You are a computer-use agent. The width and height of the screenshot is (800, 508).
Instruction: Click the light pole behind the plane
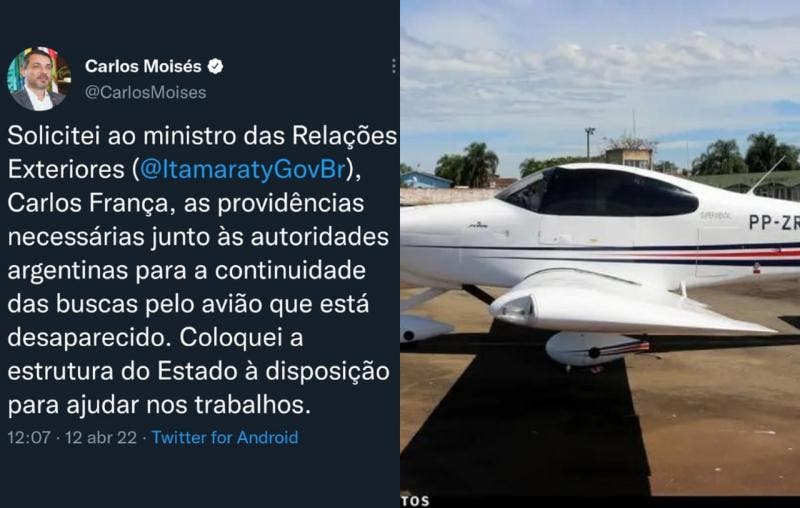[589, 144]
